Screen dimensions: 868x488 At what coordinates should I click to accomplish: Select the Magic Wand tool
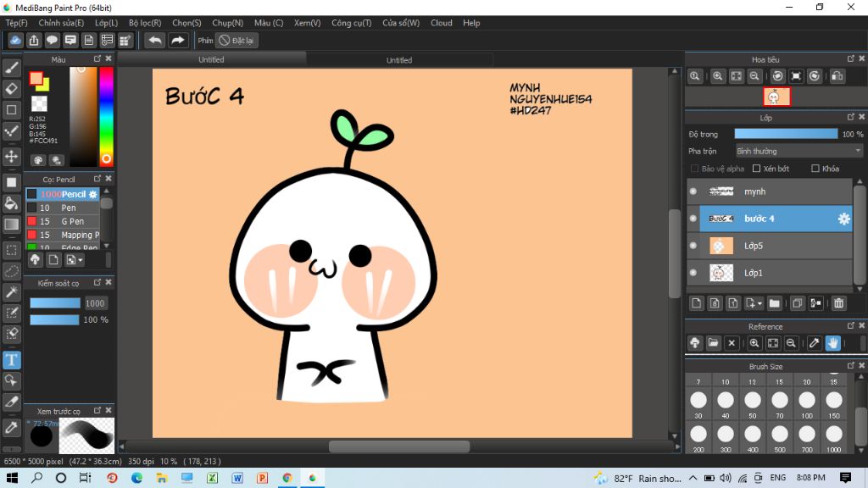pyautogui.click(x=12, y=292)
